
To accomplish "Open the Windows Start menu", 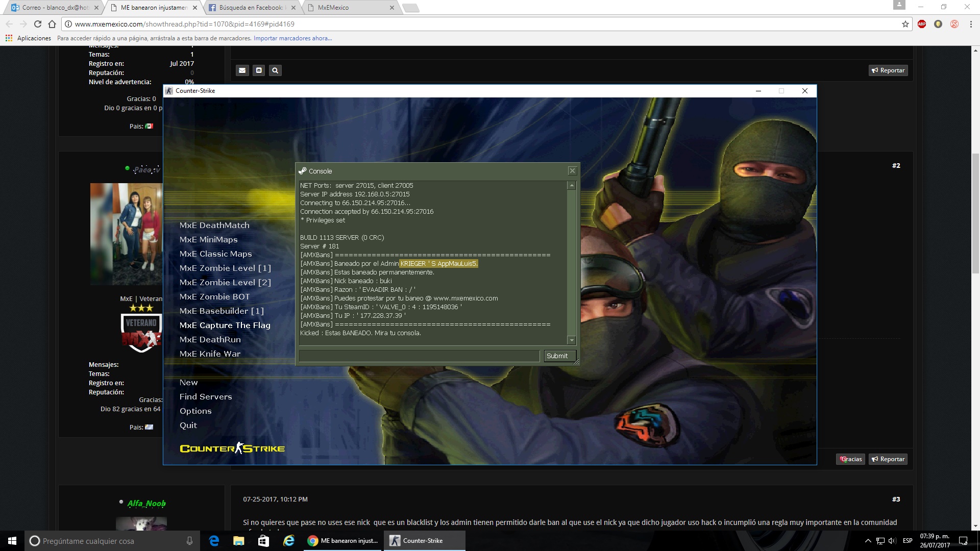I will click(x=12, y=541).
